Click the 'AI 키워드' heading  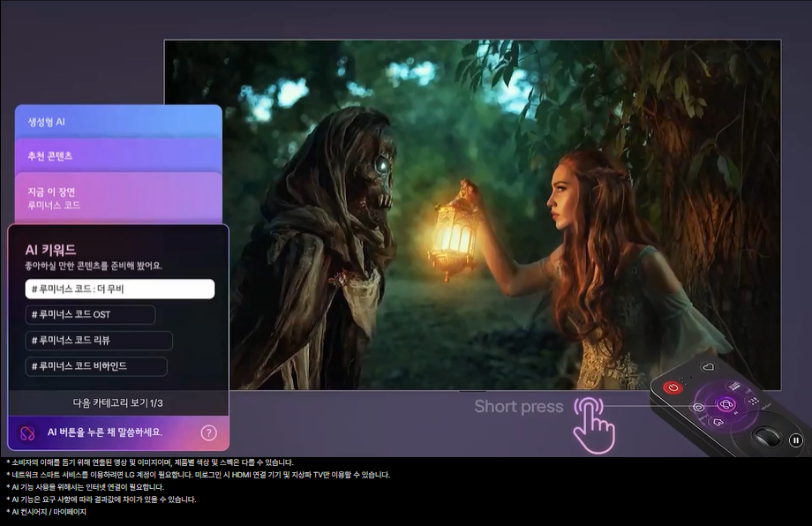pyautogui.click(x=51, y=250)
